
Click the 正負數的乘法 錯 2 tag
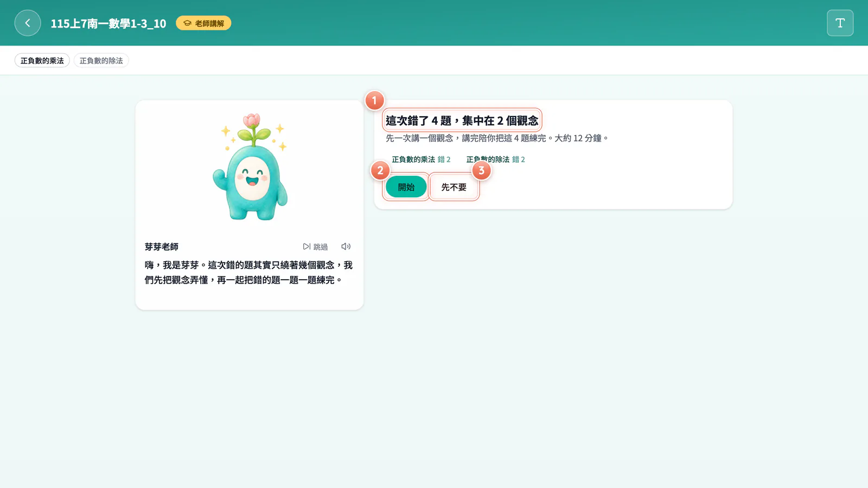421,159
